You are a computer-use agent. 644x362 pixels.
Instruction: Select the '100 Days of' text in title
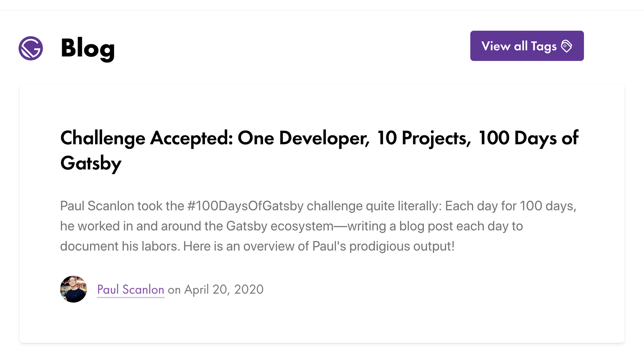pyautogui.click(x=528, y=138)
